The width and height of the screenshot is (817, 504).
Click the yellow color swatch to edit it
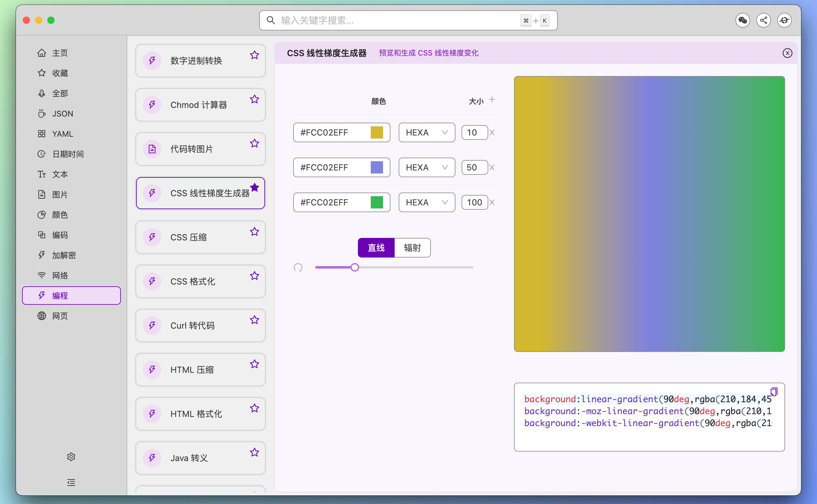pos(377,132)
